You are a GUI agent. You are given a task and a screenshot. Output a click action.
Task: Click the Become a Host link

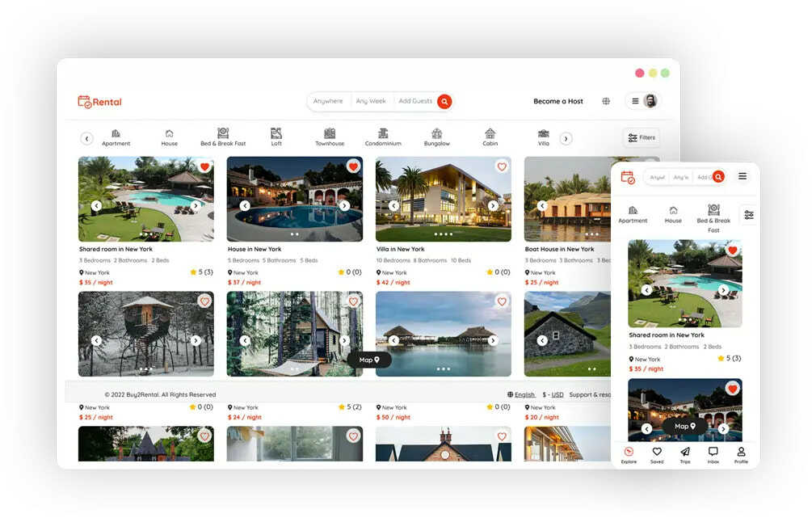557,101
